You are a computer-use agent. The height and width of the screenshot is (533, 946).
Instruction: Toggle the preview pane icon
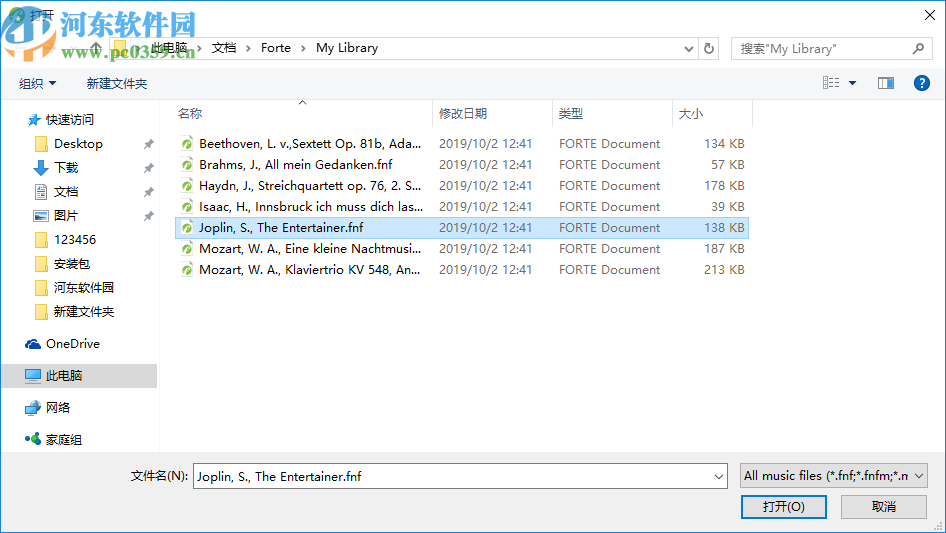pos(886,83)
